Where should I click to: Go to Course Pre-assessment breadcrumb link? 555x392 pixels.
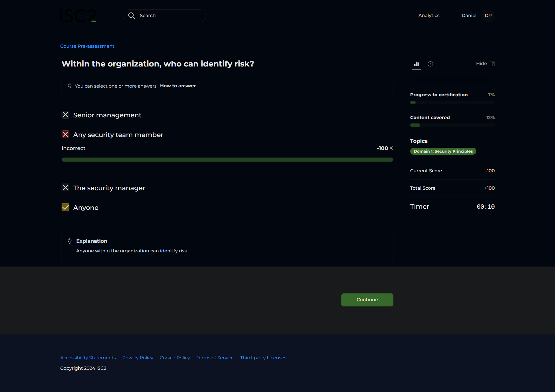[87, 46]
